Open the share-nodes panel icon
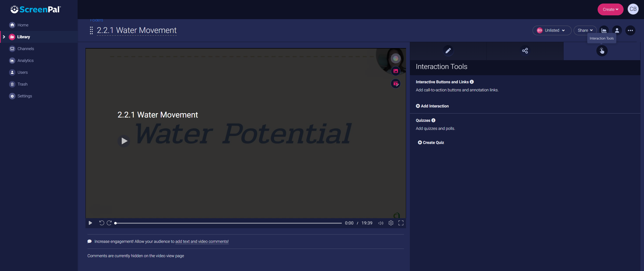 (x=525, y=51)
